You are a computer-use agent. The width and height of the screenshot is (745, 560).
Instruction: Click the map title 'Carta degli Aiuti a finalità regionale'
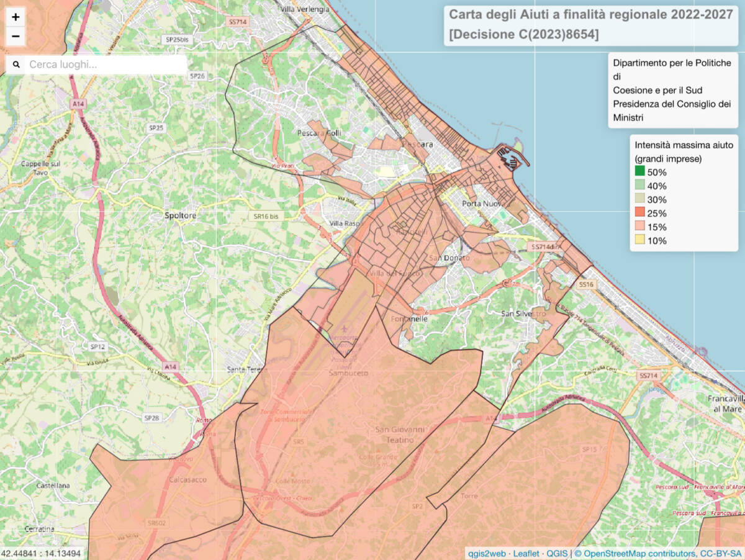591,14
